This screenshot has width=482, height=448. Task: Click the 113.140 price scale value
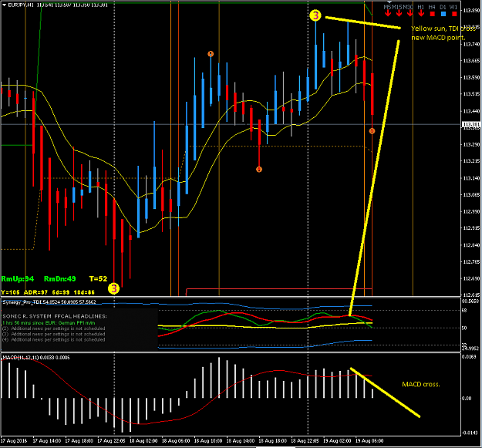tap(471, 178)
